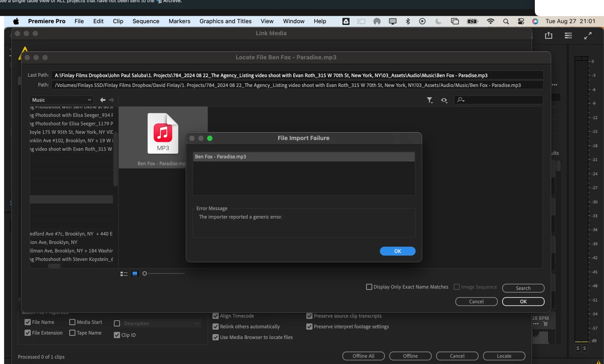Viewport: 604px width, 364px height.
Task: Open the file type filter funnel icon
Action: click(429, 100)
